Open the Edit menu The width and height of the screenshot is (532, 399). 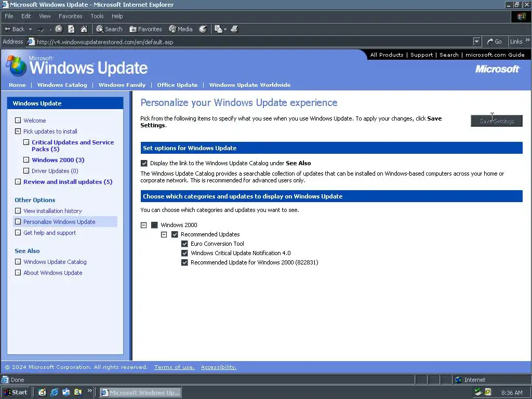[x=26, y=16]
